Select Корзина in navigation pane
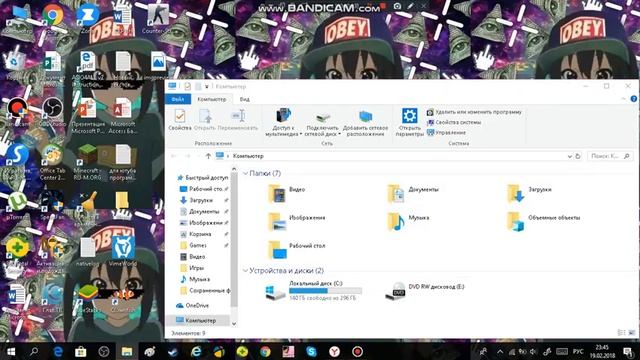 pos(196,234)
